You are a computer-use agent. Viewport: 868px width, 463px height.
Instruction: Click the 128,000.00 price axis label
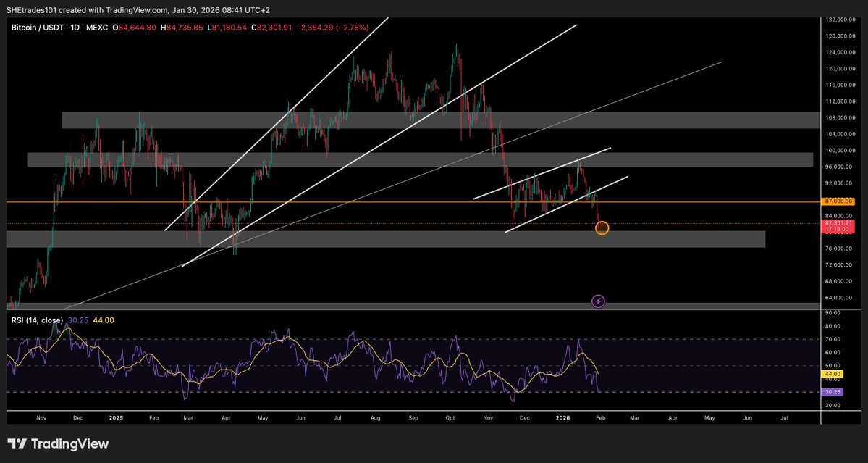[x=840, y=36]
